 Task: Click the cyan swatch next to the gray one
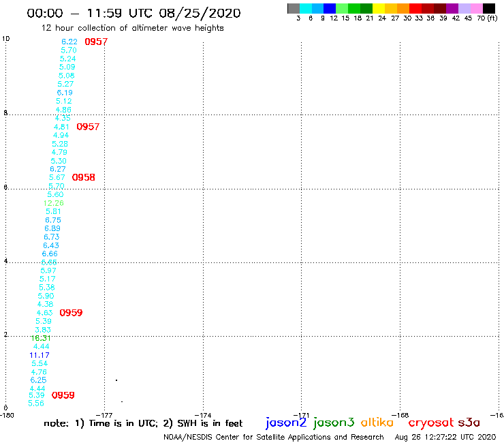click(306, 8)
